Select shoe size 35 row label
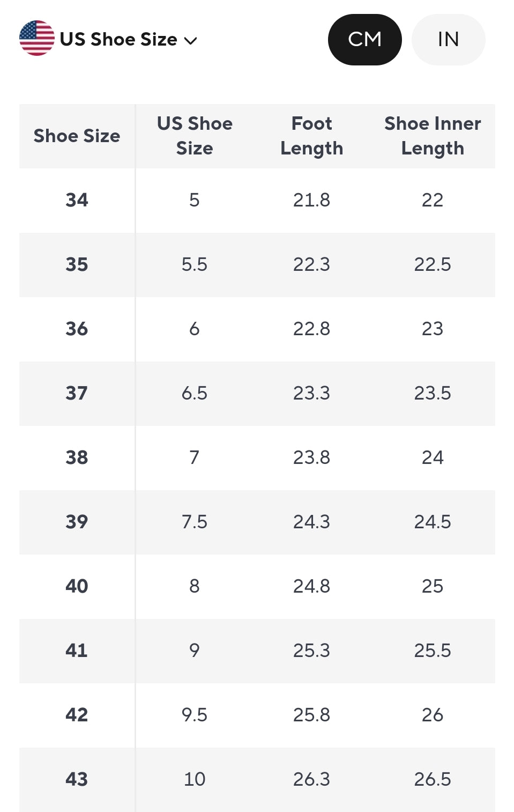This screenshot has width=514, height=812. [x=77, y=264]
